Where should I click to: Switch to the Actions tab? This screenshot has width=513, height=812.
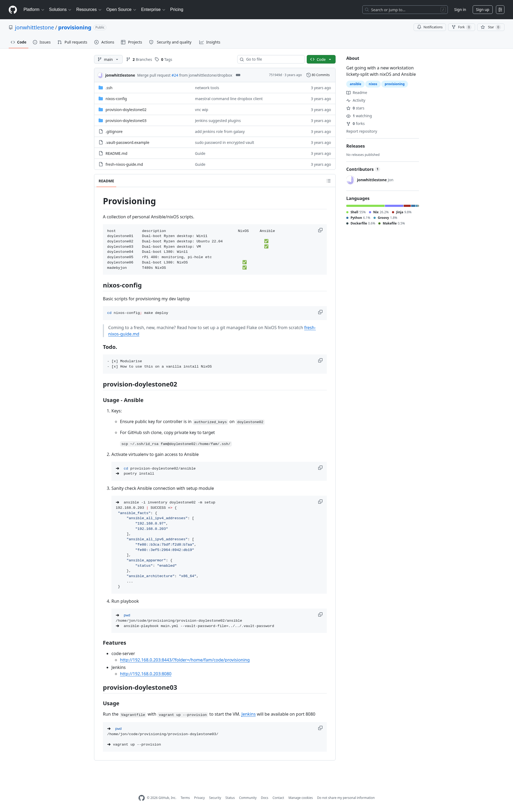104,42
